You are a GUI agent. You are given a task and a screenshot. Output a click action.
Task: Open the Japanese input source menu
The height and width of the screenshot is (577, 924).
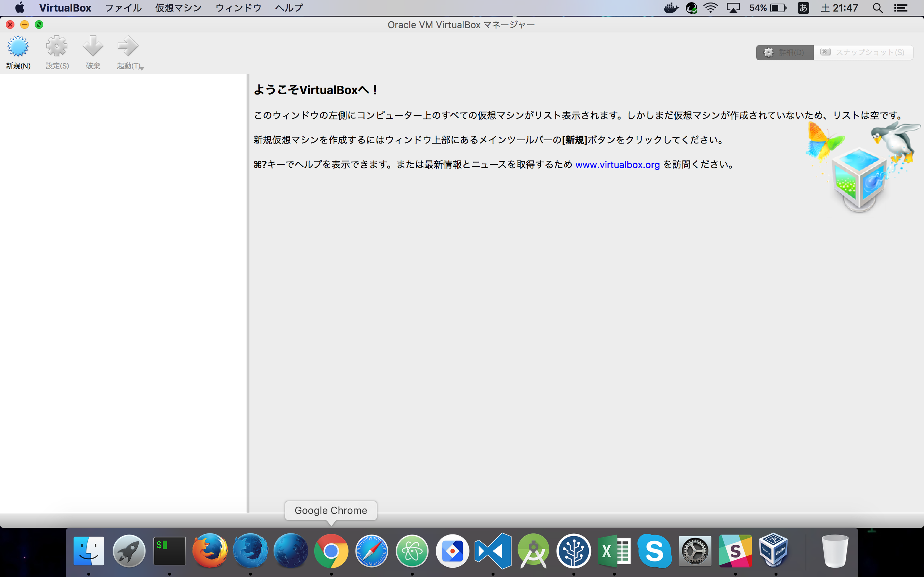(x=803, y=8)
